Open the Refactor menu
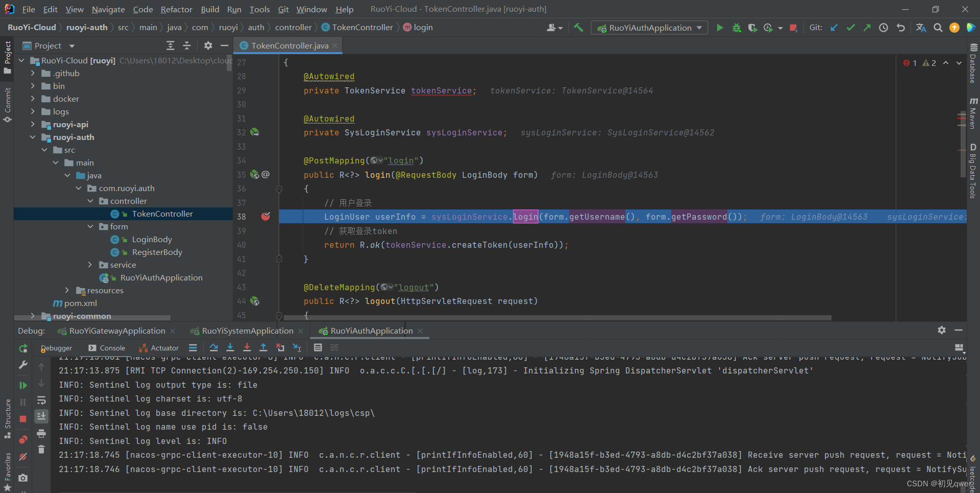Viewport: 980px width, 493px height. point(176,9)
